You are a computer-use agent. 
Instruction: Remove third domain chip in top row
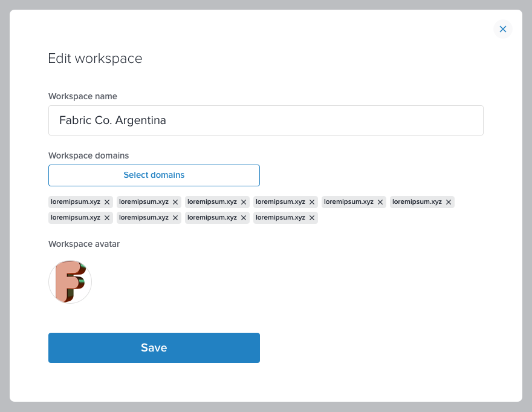(244, 202)
